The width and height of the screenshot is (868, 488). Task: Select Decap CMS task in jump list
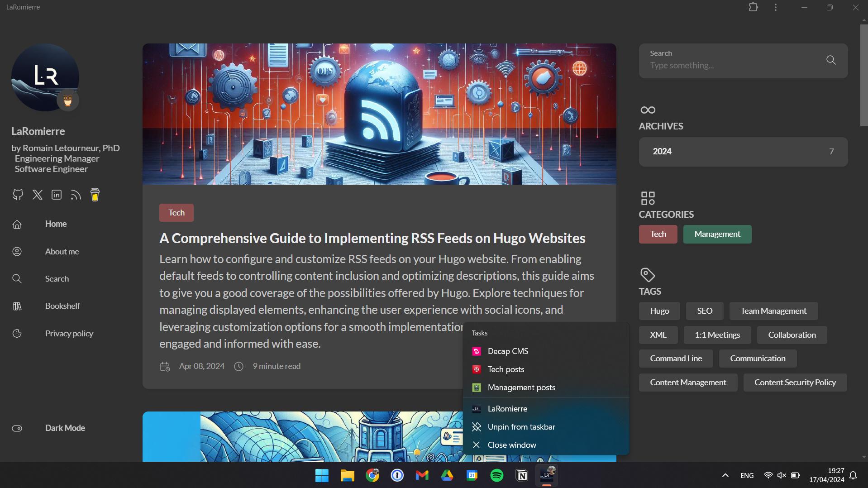(546, 351)
